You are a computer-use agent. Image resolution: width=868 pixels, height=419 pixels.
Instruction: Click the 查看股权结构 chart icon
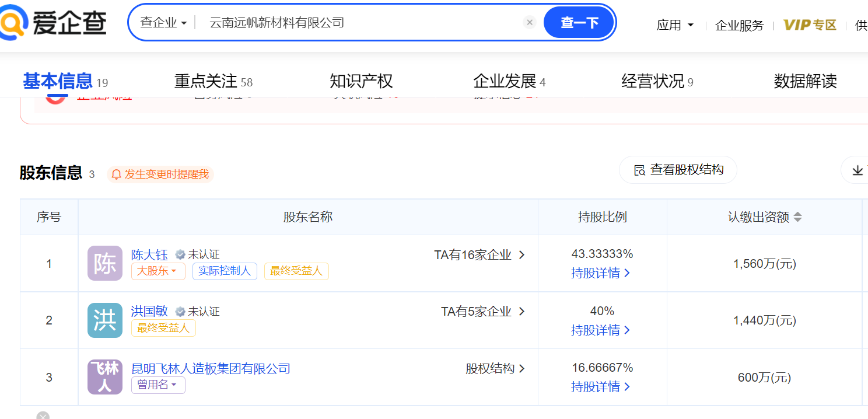[x=640, y=170]
